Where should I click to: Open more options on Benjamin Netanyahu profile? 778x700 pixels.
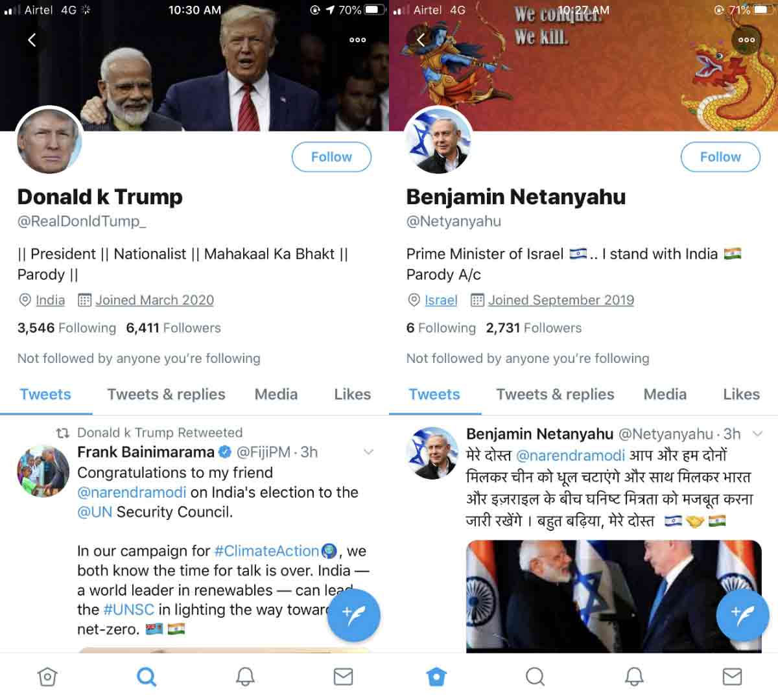746,40
